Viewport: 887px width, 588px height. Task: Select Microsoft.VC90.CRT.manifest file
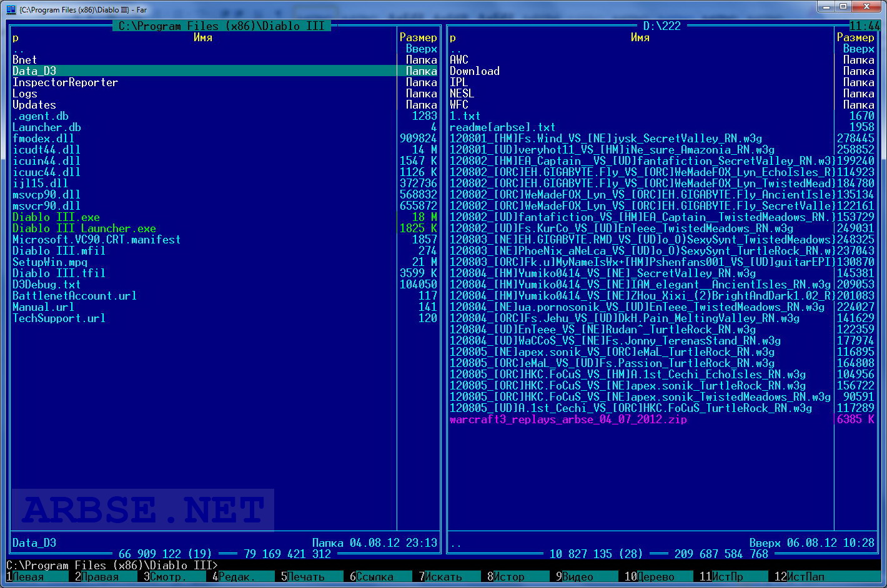97,240
